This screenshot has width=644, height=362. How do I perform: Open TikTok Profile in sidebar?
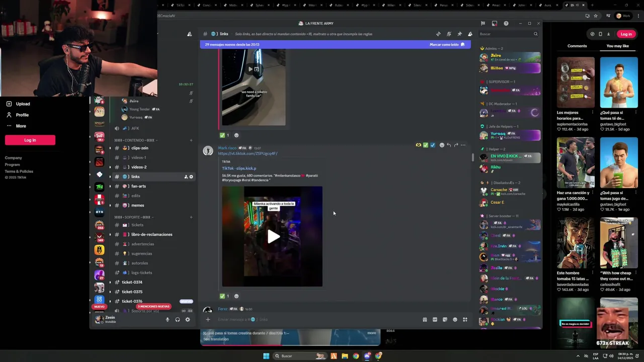(22, 115)
